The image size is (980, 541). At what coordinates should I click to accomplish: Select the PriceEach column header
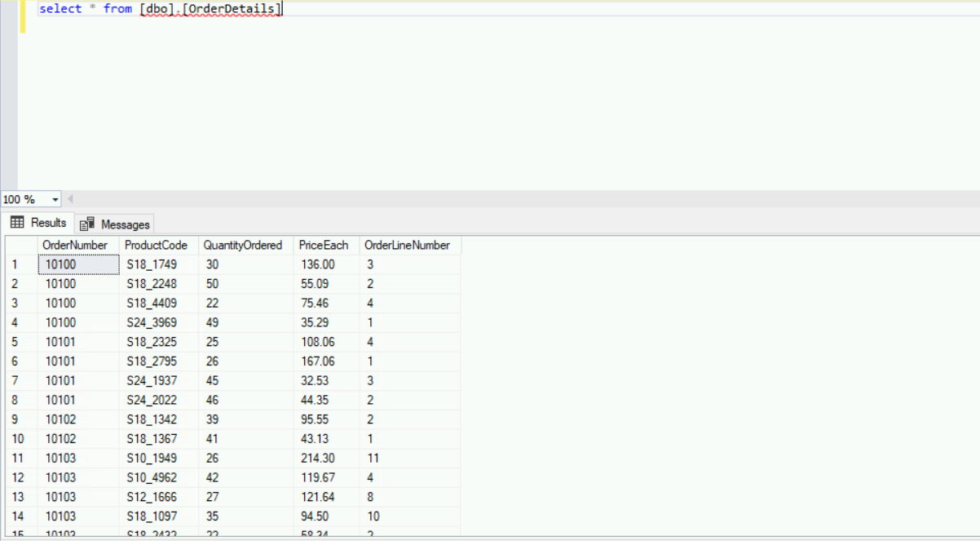pos(324,245)
